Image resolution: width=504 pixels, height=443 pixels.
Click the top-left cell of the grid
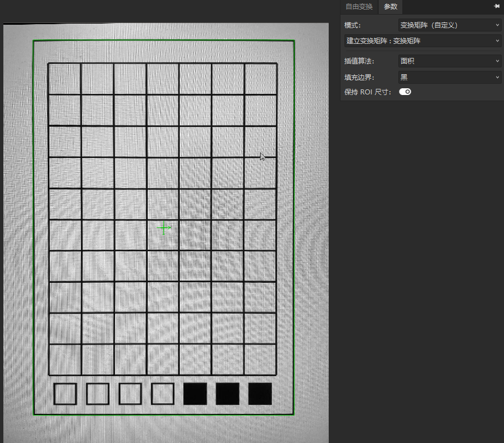click(x=65, y=79)
